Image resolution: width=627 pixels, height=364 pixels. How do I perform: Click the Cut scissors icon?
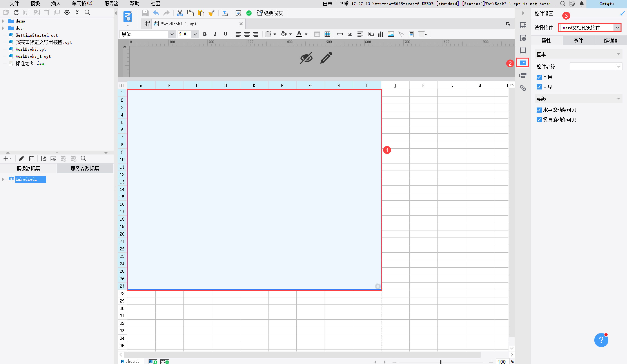180,13
